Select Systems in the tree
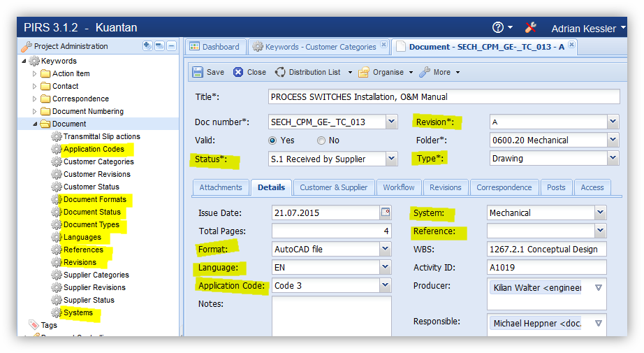Screen dimensions: 644x353 [78, 312]
